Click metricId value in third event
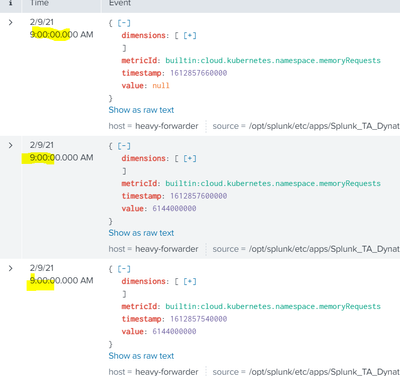400x376 pixels. click(x=273, y=307)
